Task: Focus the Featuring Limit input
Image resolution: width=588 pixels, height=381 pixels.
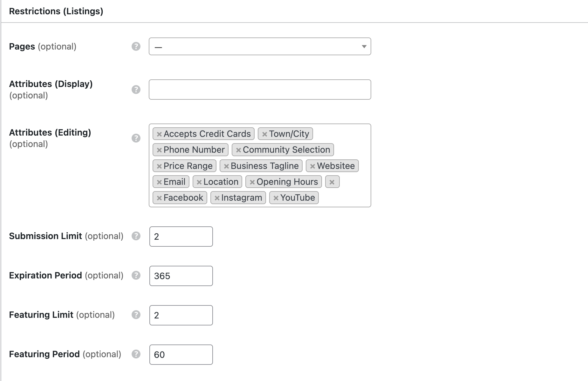Action: point(181,315)
